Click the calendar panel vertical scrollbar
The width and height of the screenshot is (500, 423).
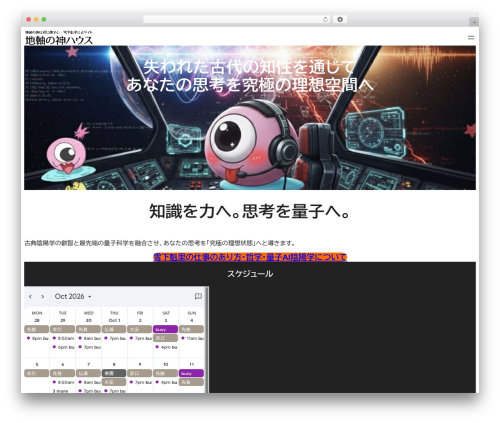point(208,339)
